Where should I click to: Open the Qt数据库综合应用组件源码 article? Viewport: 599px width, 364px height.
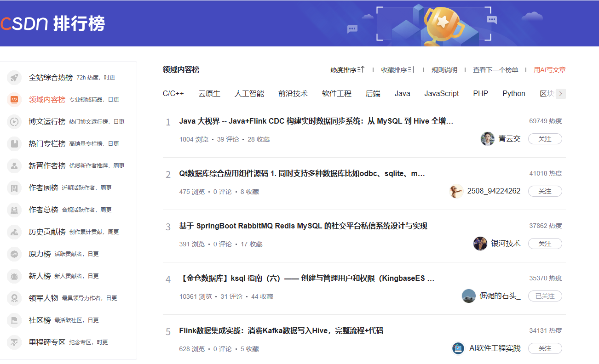coord(302,174)
